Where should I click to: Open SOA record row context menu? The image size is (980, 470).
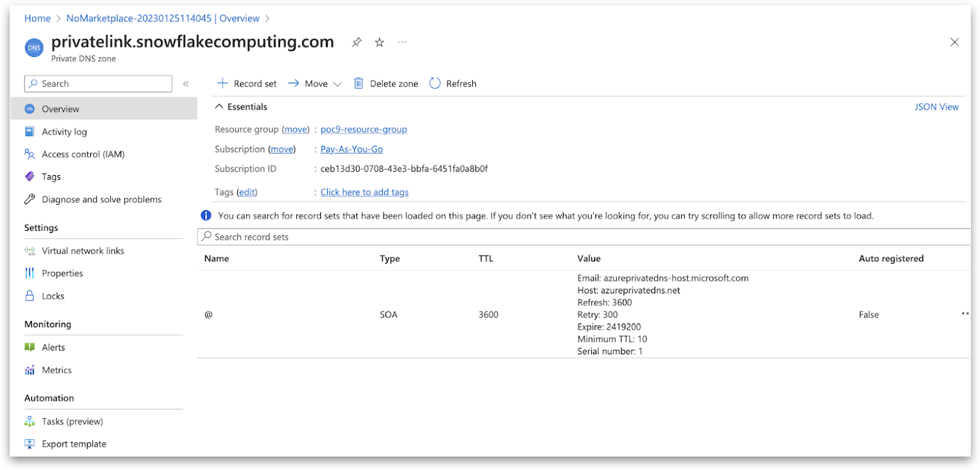coord(965,314)
